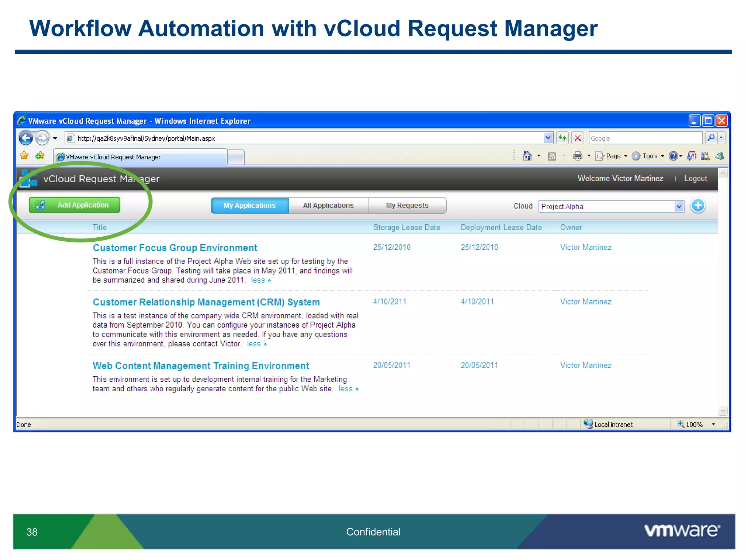Screen dimensions: 747x560
Task: Click the scrollbar up arrow
Action: 723,174
